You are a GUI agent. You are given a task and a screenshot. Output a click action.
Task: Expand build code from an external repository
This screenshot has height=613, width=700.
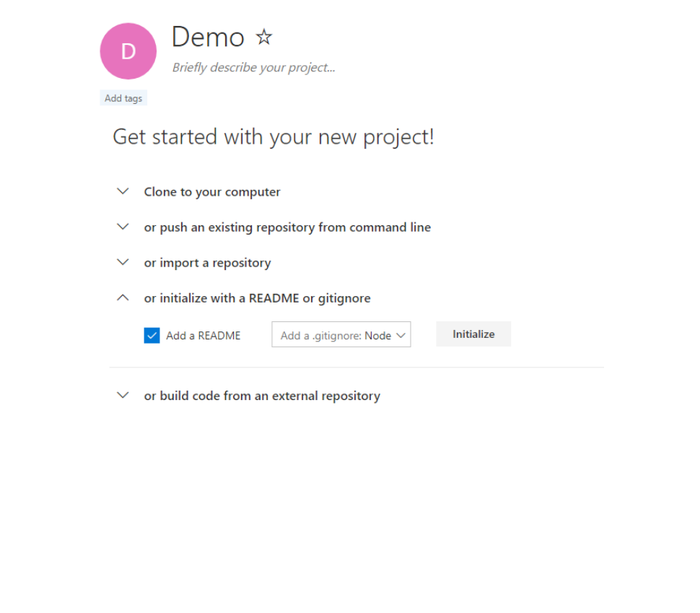pos(262,396)
